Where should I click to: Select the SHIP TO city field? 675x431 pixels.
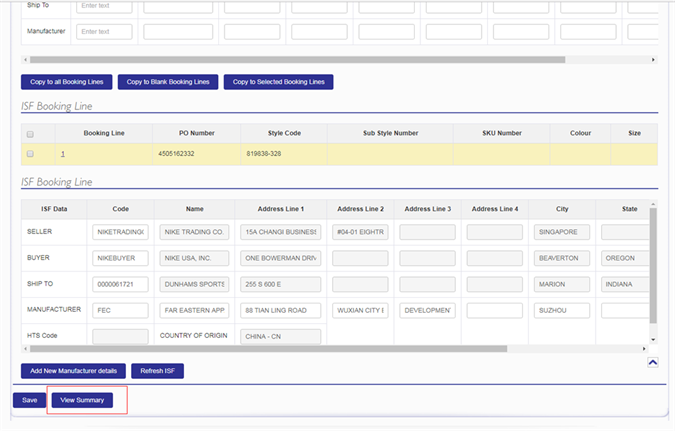pyautogui.click(x=561, y=284)
